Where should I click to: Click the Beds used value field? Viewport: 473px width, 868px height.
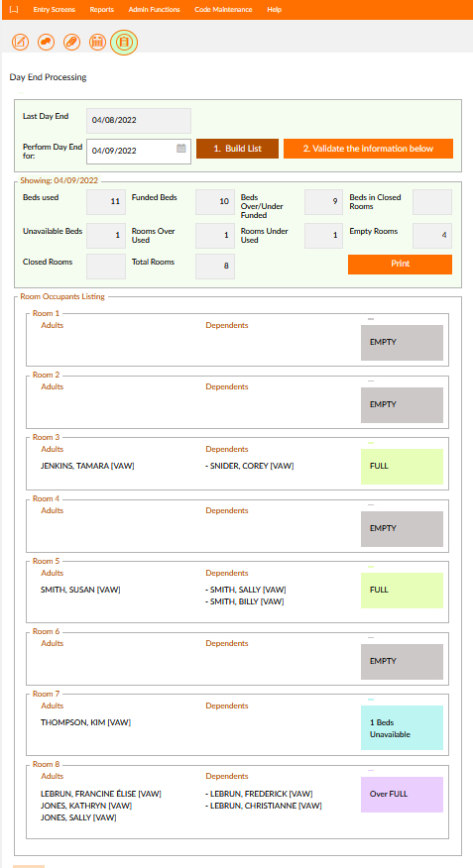click(x=106, y=202)
